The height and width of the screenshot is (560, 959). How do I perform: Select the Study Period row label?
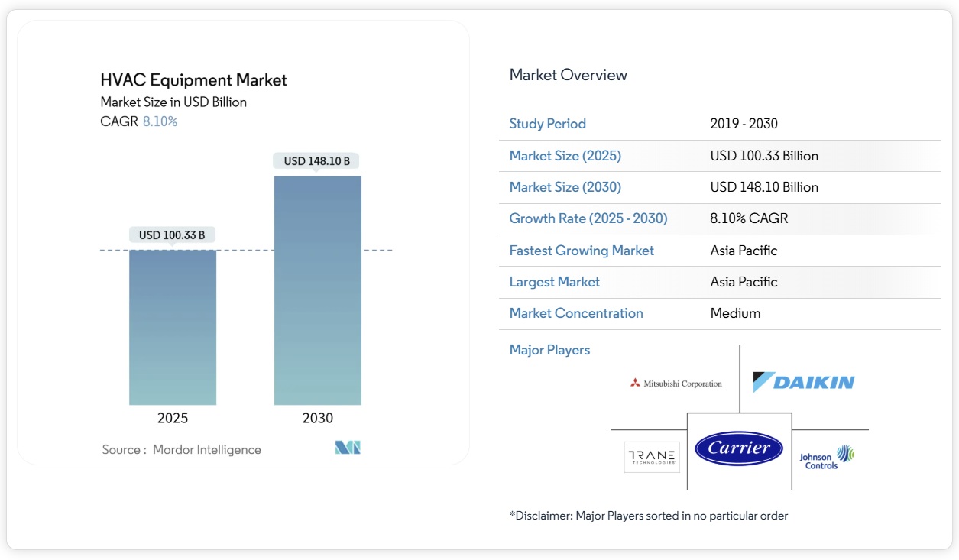click(x=547, y=124)
